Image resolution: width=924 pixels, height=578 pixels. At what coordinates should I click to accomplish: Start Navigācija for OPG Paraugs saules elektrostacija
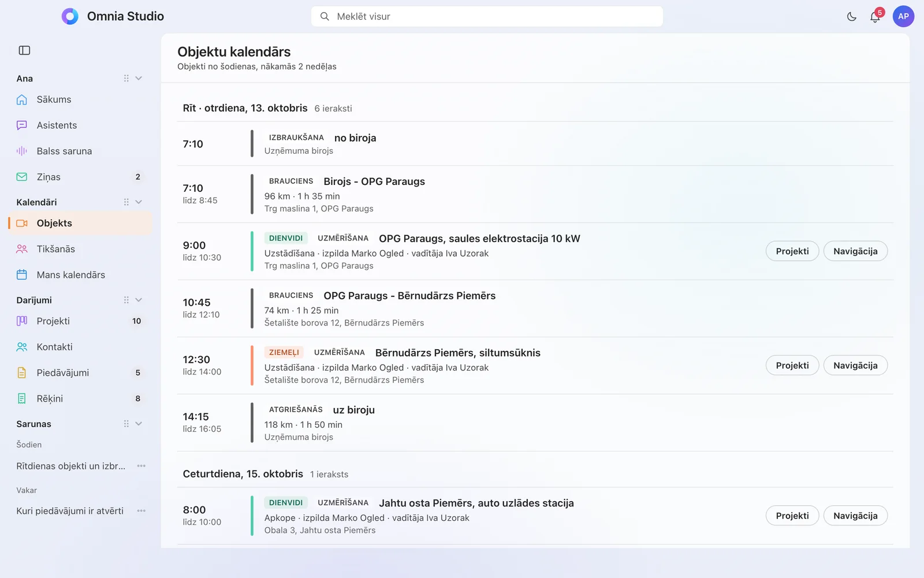point(855,251)
